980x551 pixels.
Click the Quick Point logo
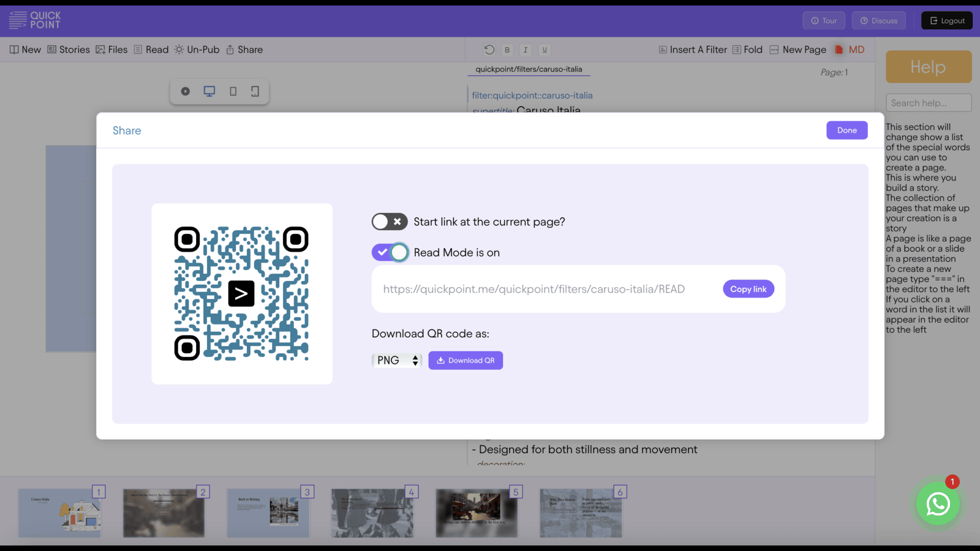35,20
